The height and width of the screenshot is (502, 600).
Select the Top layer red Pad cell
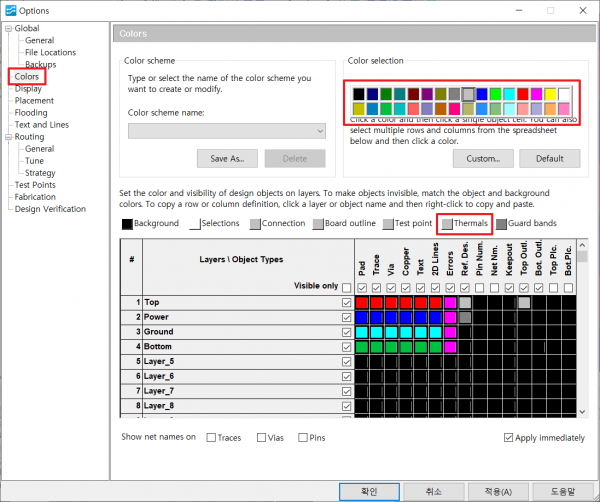[x=362, y=302]
